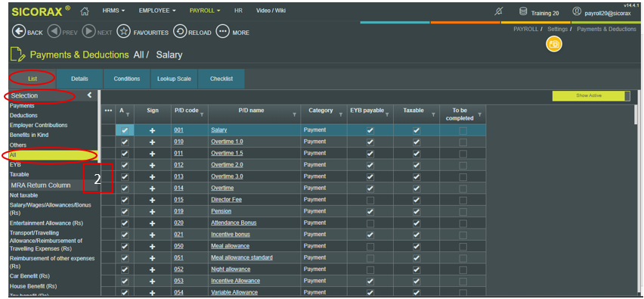Open the HR menu
The width and height of the screenshot is (644, 299).
[x=238, y=11]
